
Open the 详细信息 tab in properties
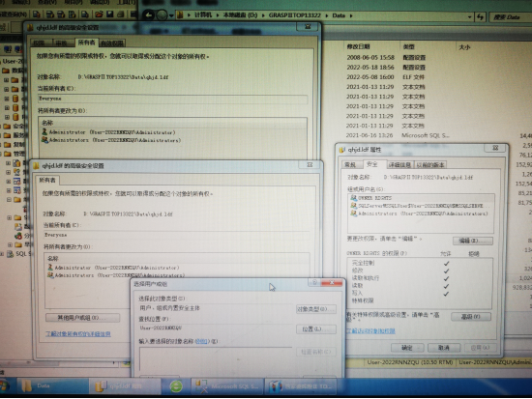pos(399,165)
